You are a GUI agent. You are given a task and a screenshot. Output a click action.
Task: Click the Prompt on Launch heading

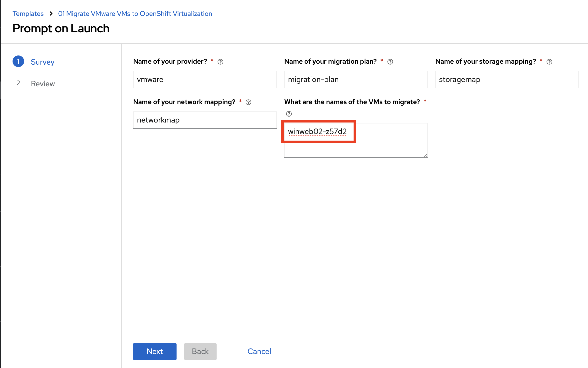tap(61, 28)
